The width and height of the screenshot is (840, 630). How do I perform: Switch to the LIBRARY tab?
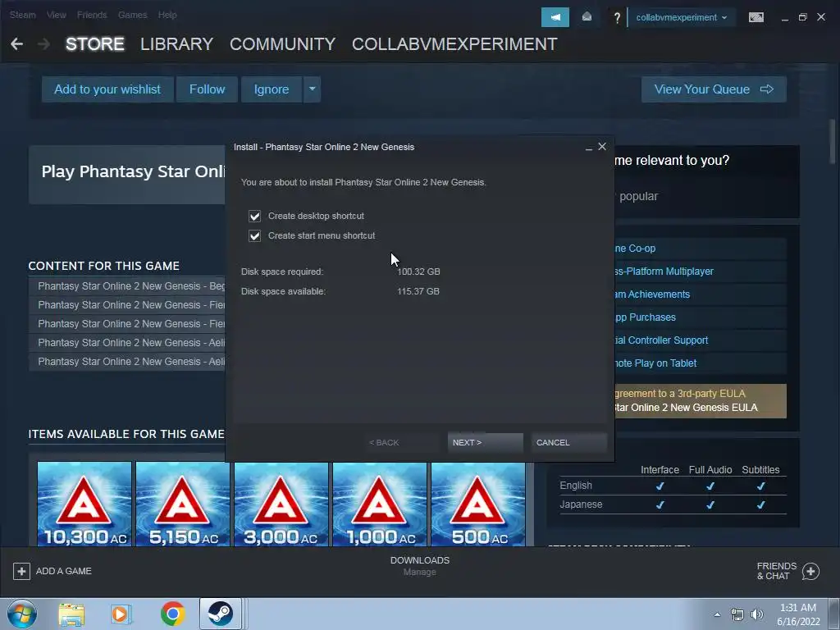click(x=177, y=44)
